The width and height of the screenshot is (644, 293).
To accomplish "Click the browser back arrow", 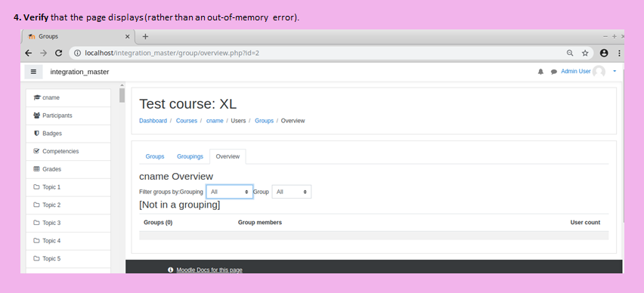I will click(28, 53).
